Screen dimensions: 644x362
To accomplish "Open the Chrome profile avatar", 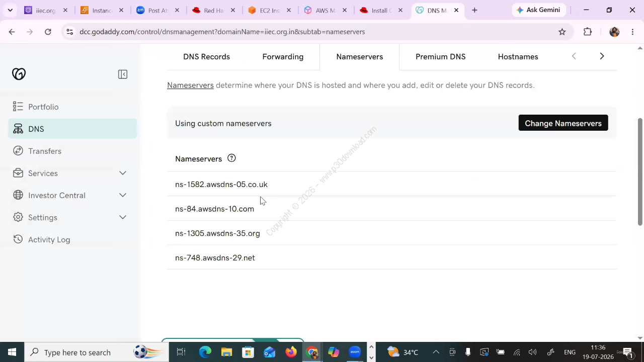I will tap(614, 32).
